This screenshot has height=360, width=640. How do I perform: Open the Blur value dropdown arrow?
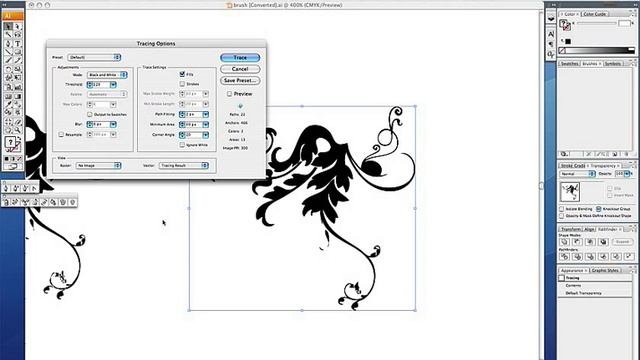coord(113,124)
